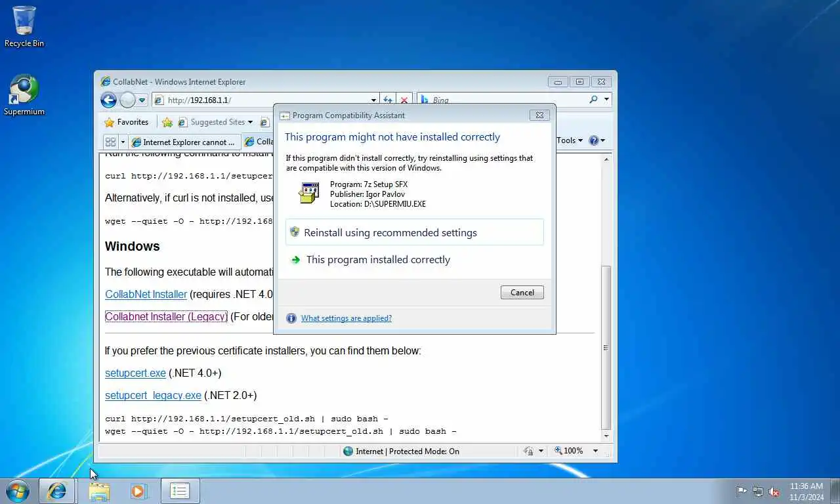This screenshot has height=504, width=840.
Task: Open the Windows Start menu orb
Action: pyautogui.click(x=18, y=490)
